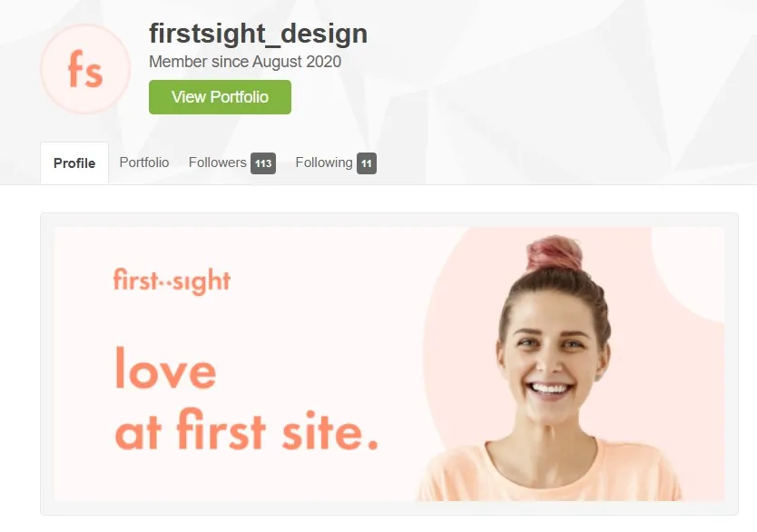Click the firstsight_design username heading
This screenshot has height=532, width=757.
tap(259, 34)
